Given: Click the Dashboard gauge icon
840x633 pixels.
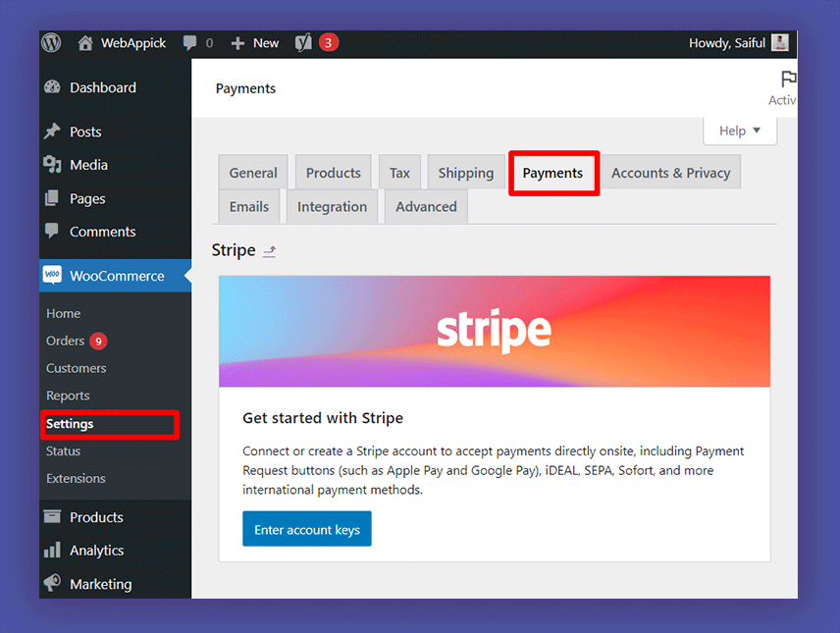Looking at the screenshot, I should (x=53, y=86).
